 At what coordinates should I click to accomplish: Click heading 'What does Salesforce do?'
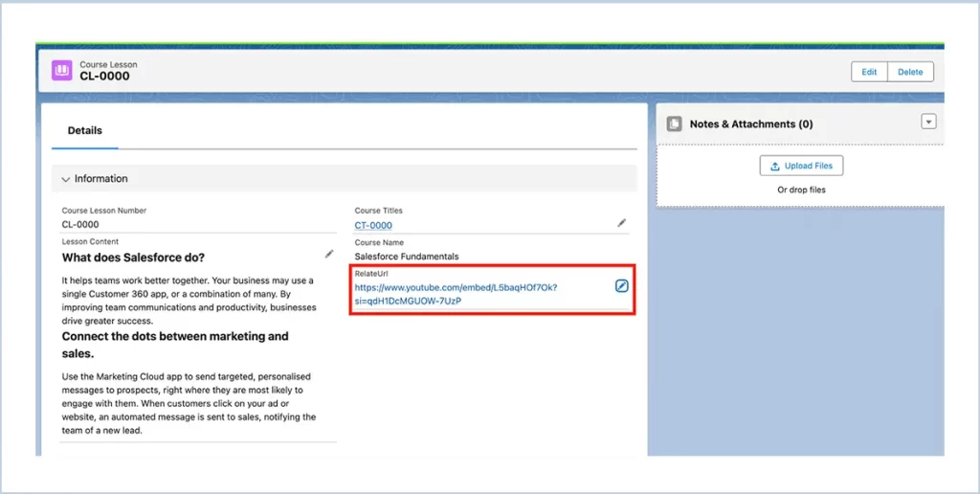[133, 258]
